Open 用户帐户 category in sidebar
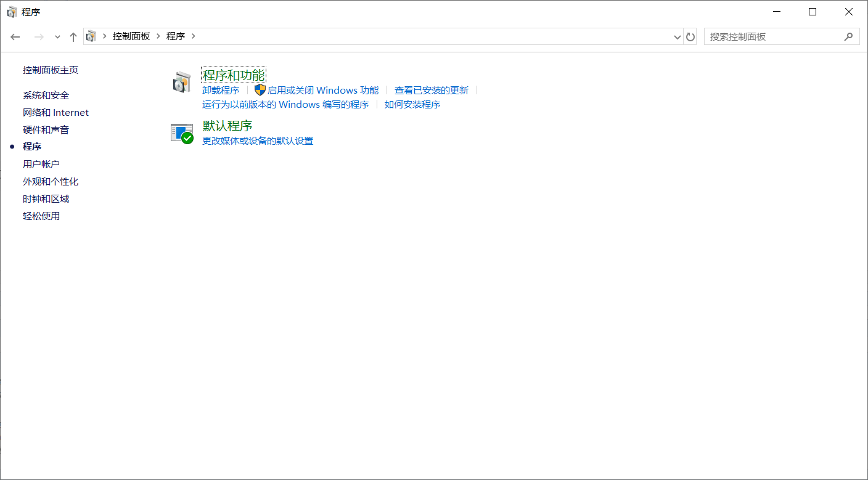Viewport: 868px width, 480px height. coord(41,164)
